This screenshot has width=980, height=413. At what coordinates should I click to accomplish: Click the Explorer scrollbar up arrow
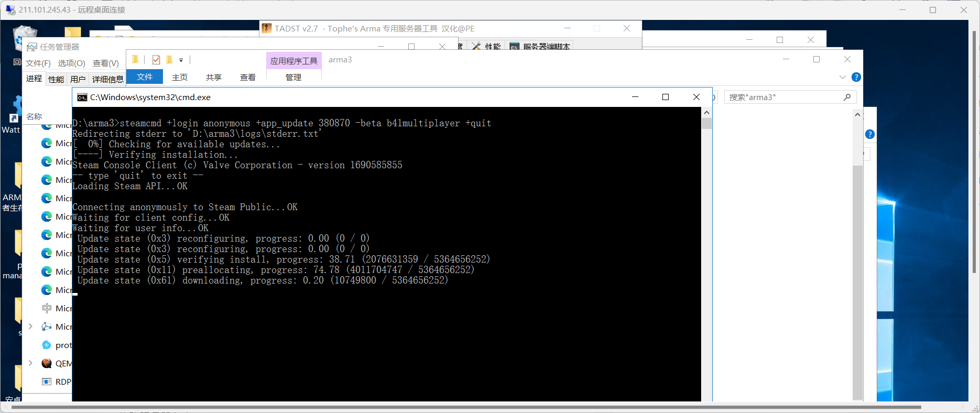tap(857, 114)
